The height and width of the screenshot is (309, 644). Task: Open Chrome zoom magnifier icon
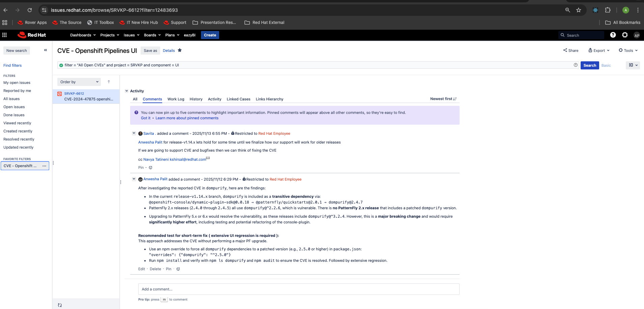568,10
